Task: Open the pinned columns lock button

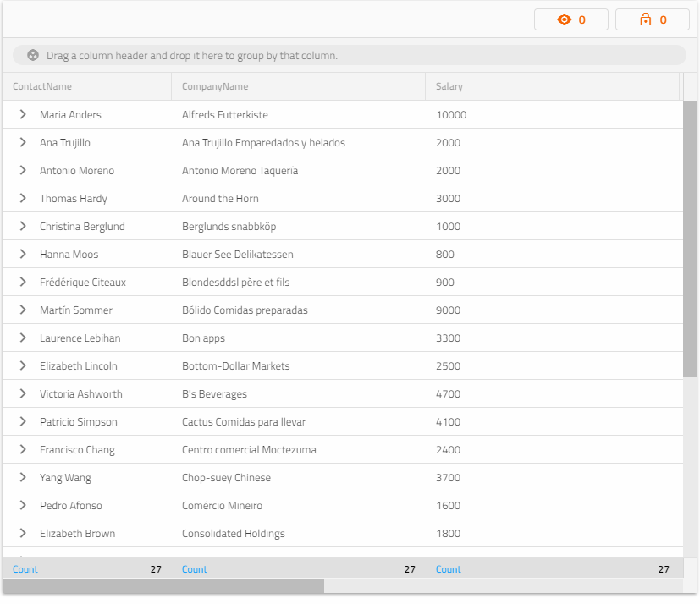Action: coord(653,19)
